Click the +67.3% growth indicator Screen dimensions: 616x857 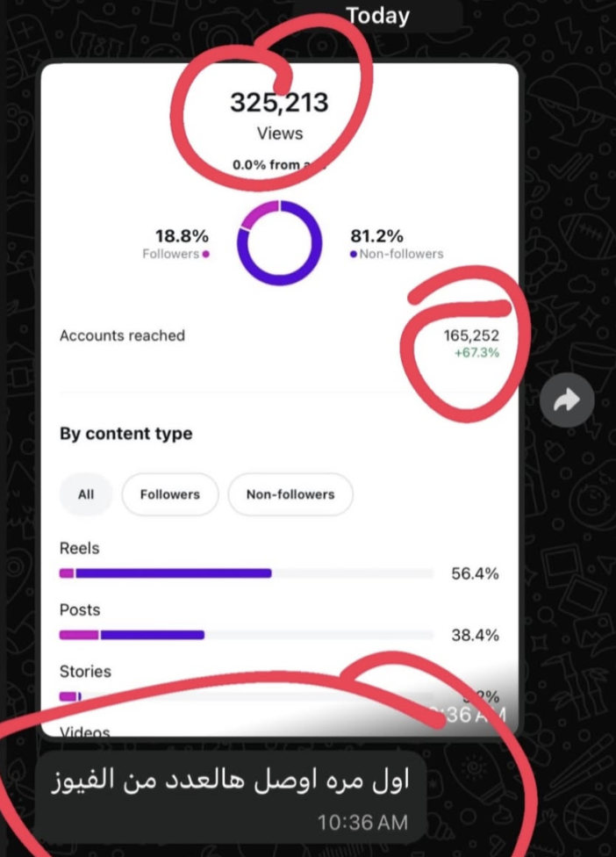(x=477, y=352)
